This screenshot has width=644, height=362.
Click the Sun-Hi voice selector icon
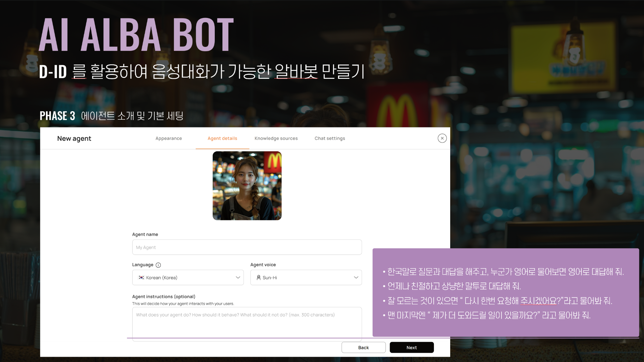click(258, 277)
